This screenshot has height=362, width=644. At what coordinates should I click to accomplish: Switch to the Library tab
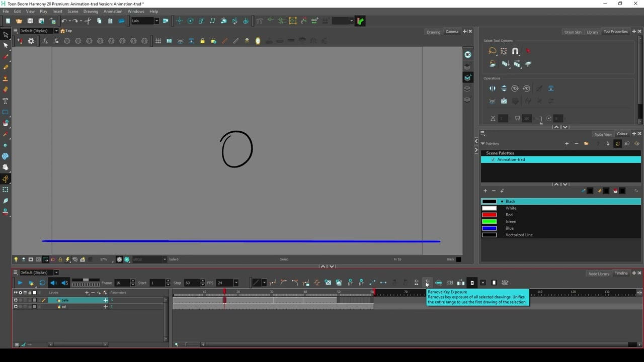(592, 32)
